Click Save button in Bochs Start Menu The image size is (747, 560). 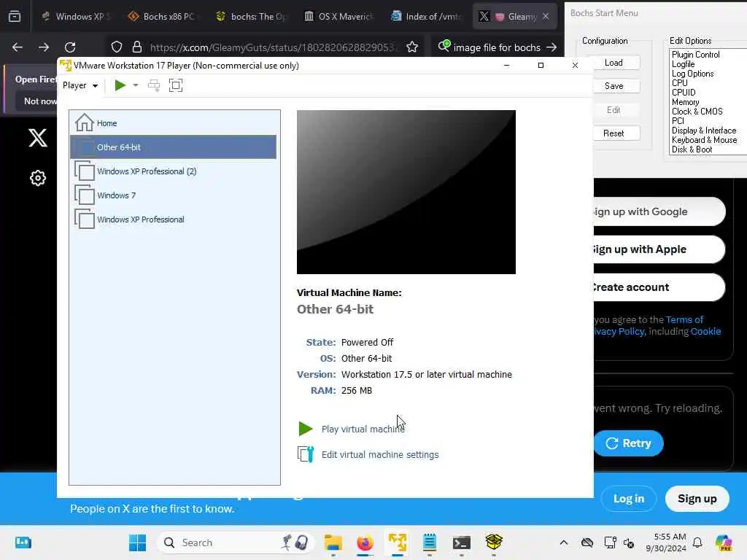(x=614, y=86)
